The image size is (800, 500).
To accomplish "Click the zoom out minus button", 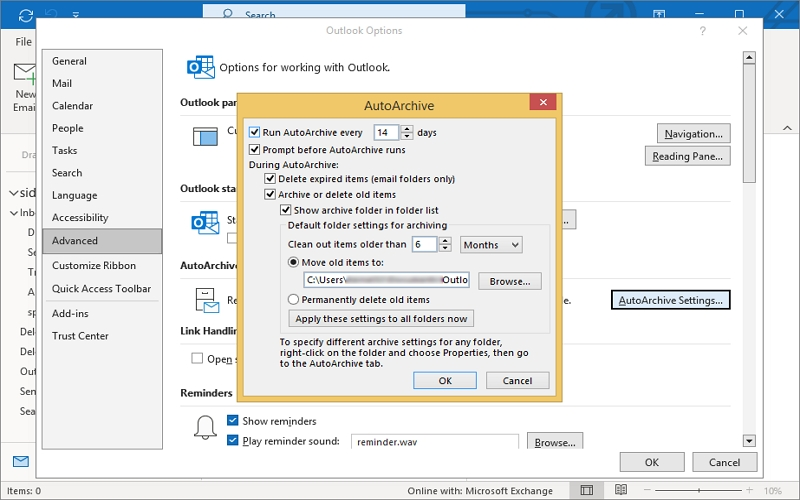I will coord(647,490).
